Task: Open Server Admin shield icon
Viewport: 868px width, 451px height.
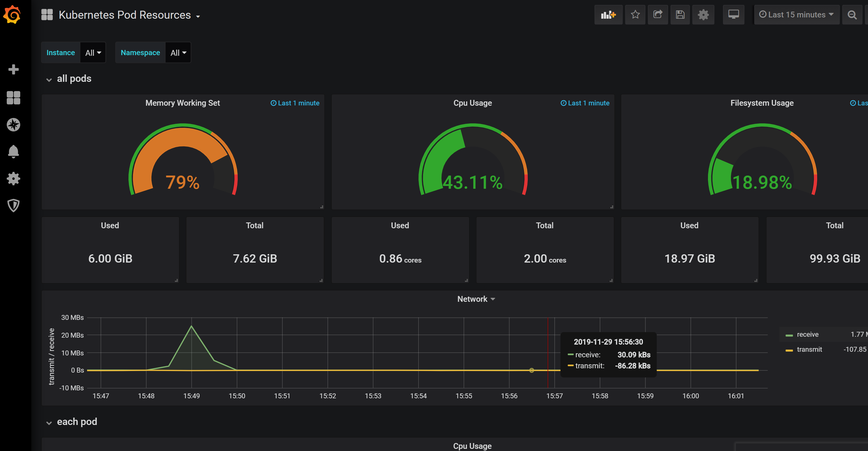Action: (x=13, y=206)
